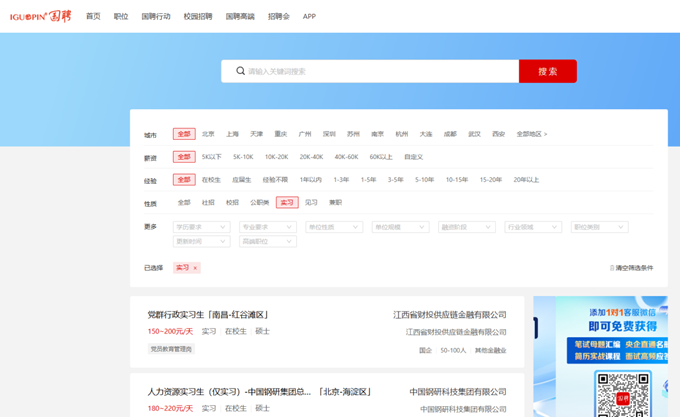Image resolution: width=680 pixels, height=417 pixels.
Task: Open the 行业领域 dropdown
Action: click(533, 227)
